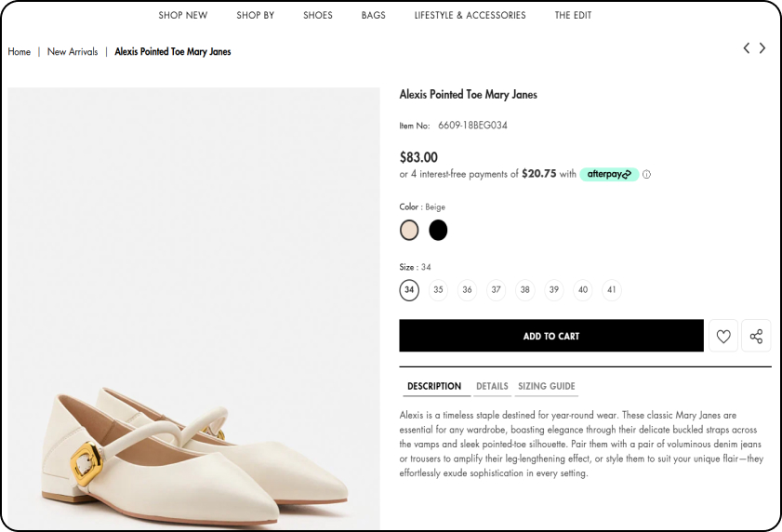Viewport: 782px width, 532px height.
Task: Select size 35
Action: pyautogui.click(x=438, y=290)
